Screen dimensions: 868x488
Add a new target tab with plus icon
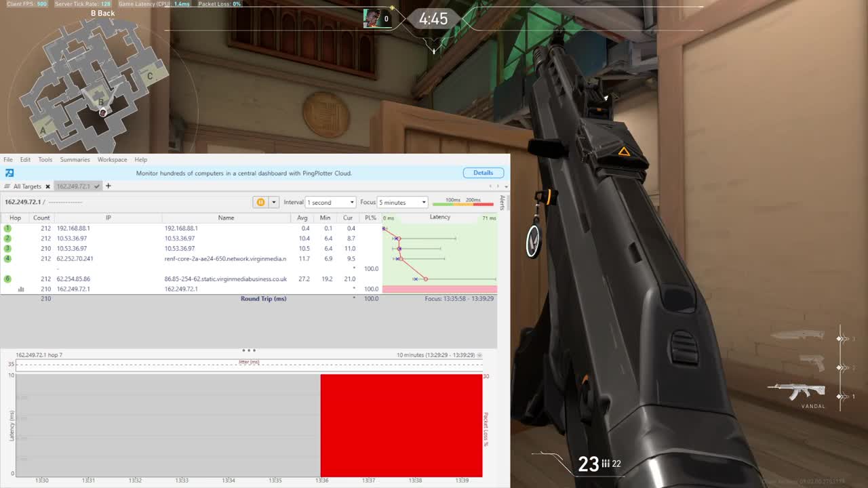108,186
